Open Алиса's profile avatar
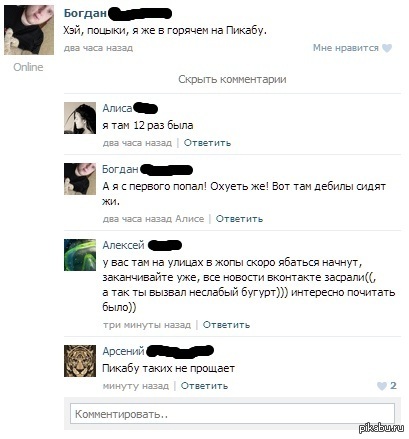 point(80,118)
